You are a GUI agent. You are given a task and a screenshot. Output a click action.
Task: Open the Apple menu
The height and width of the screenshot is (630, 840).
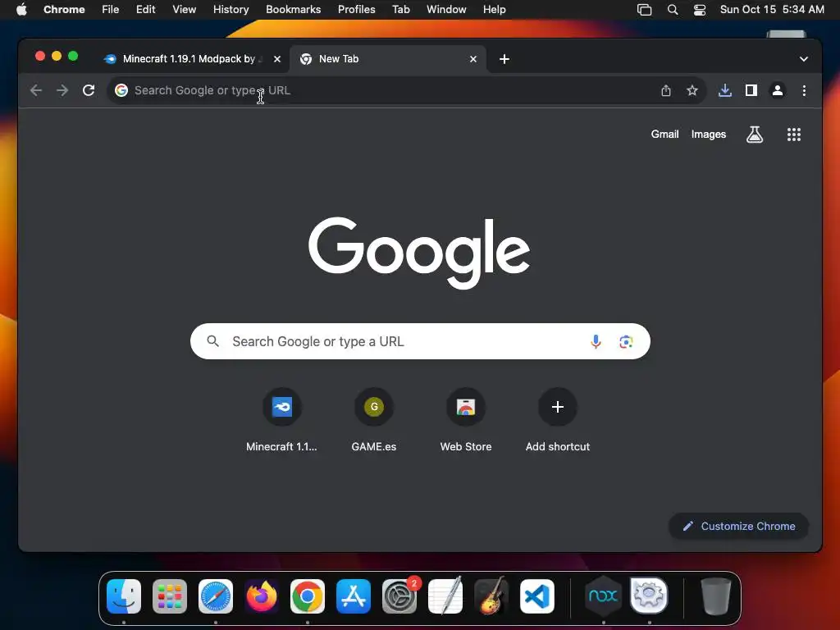click(21, 10)
